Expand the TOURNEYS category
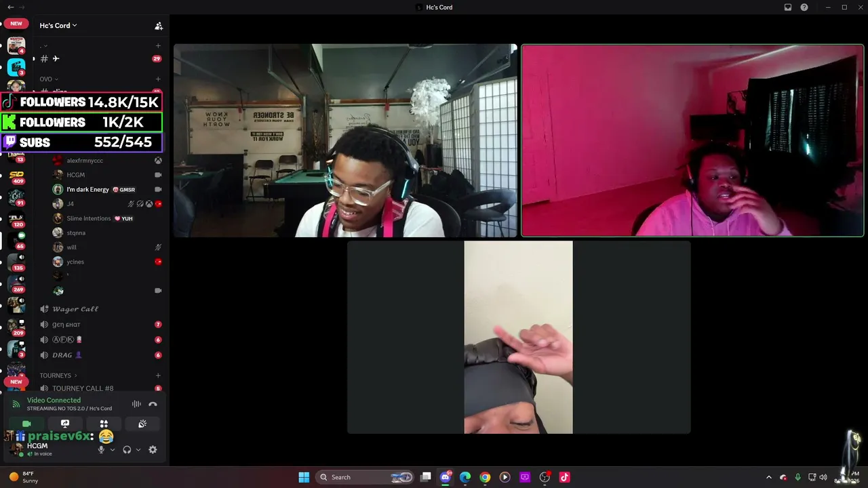Image resolution: width=868 pixels, height=488 pixels. (x=58, y=375)
